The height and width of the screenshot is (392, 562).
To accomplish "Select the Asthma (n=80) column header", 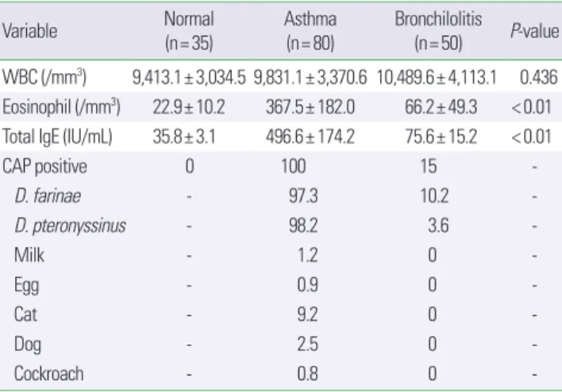I will tap(310, 31).
